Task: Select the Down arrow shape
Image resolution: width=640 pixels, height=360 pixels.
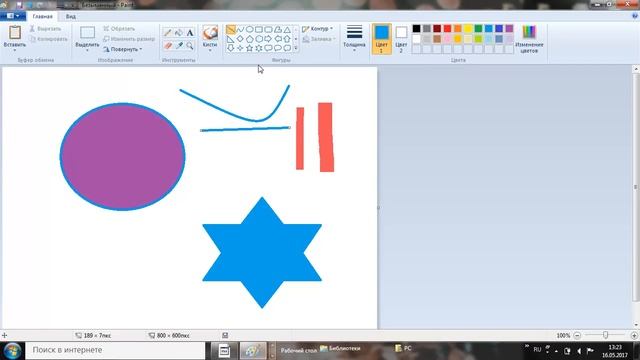Action: pyautogui.click(x=231, y=48)
